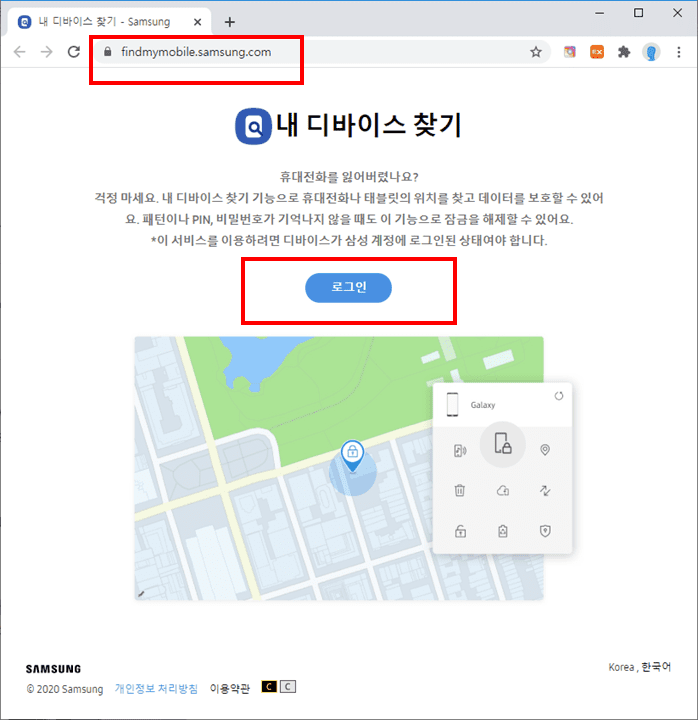Open the 이용약관 terms link
698x720 pixels.
[x=230, y=688]
